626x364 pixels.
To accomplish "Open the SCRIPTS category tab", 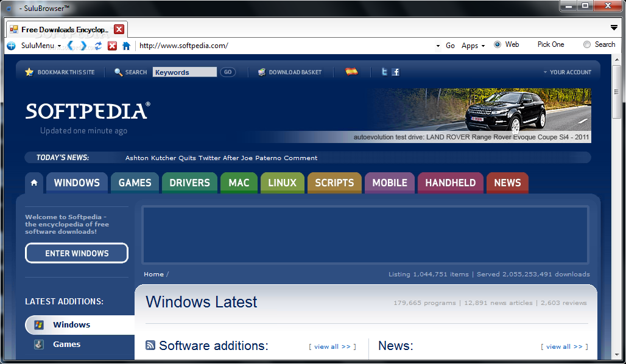I will coord(334,183).
